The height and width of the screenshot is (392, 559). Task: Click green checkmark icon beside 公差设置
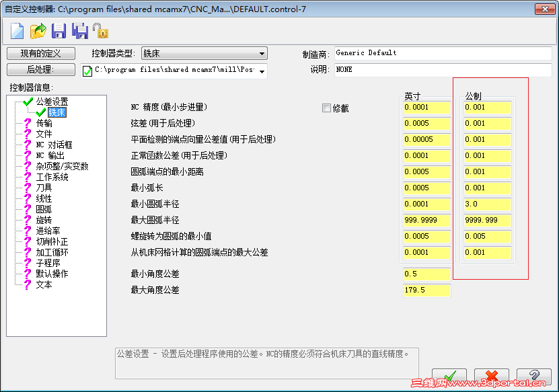[x=28, y=102]
